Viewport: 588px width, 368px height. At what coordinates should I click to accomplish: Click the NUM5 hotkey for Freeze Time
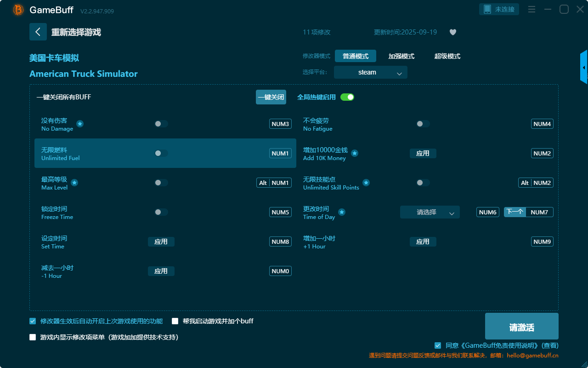click(280, 212)
